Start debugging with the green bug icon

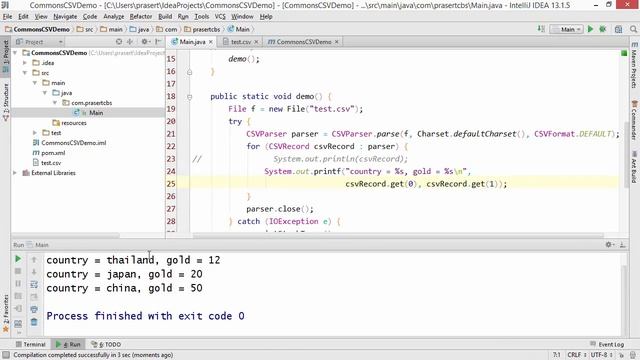[602, 29]
